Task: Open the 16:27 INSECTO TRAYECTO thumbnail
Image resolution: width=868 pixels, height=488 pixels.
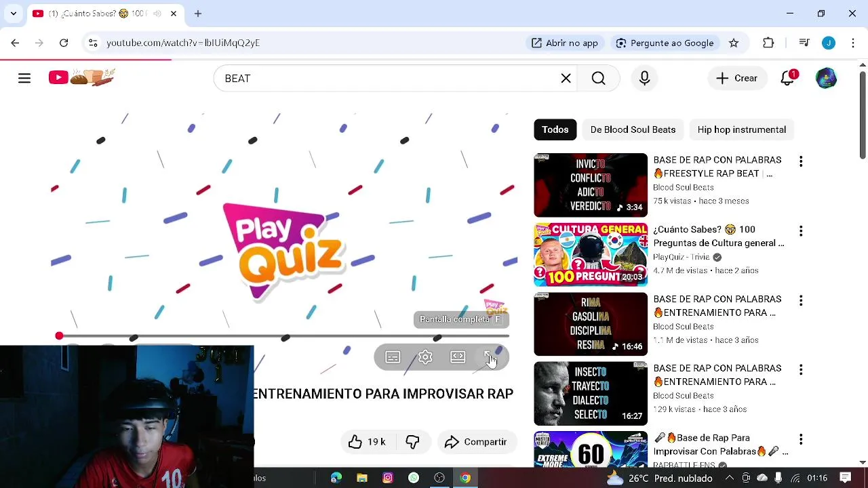Action: 591,394
